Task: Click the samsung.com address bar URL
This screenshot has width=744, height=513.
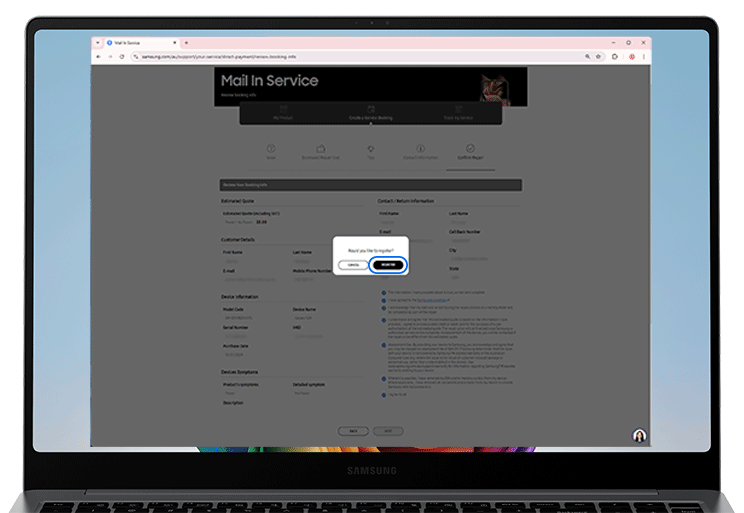Action: click(219, 56)
